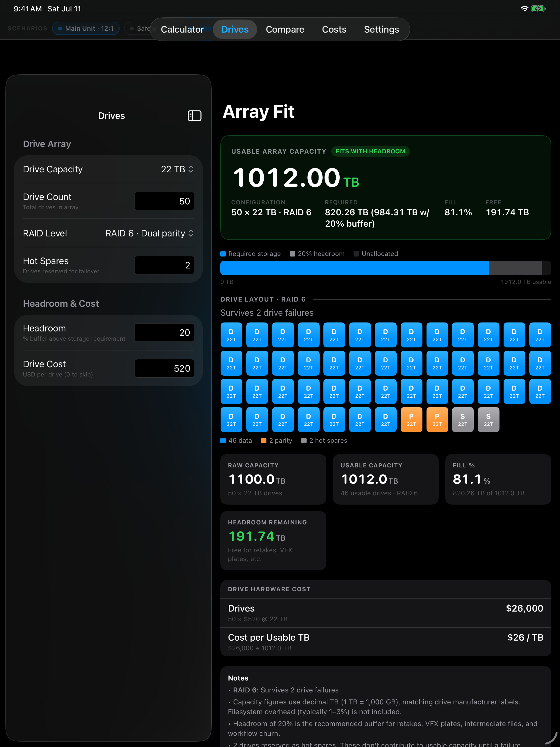Viewport: 560px width, 747px height.
Task: Open the Raw Capacity 1100.0 TB card
Action: click(273, 479)
